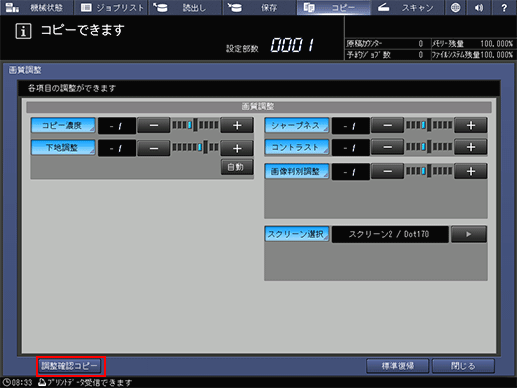Click the 原稿カウンター readout

[385, 44]
